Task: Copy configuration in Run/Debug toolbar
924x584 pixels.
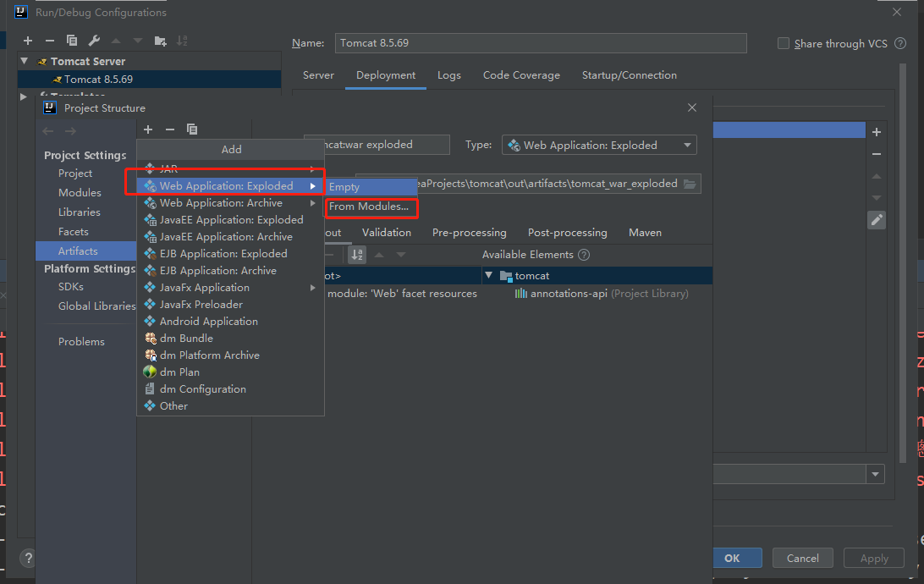Action: [x=72, y=41]
